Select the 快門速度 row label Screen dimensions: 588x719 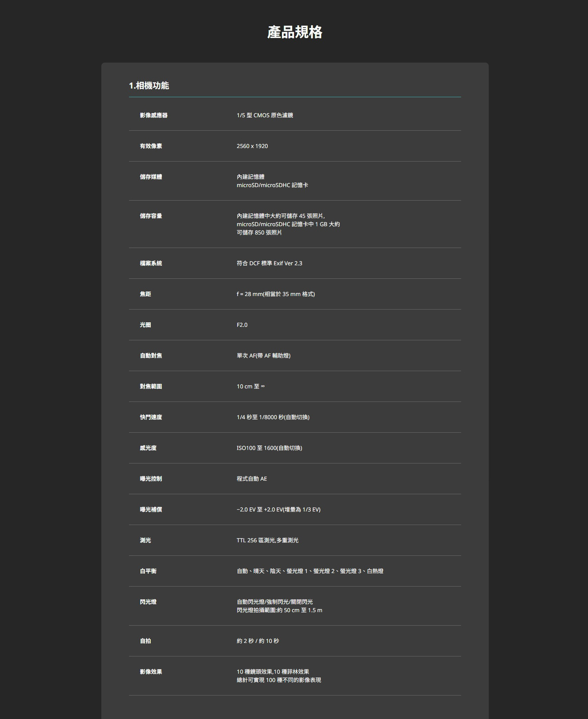(151, 417)
